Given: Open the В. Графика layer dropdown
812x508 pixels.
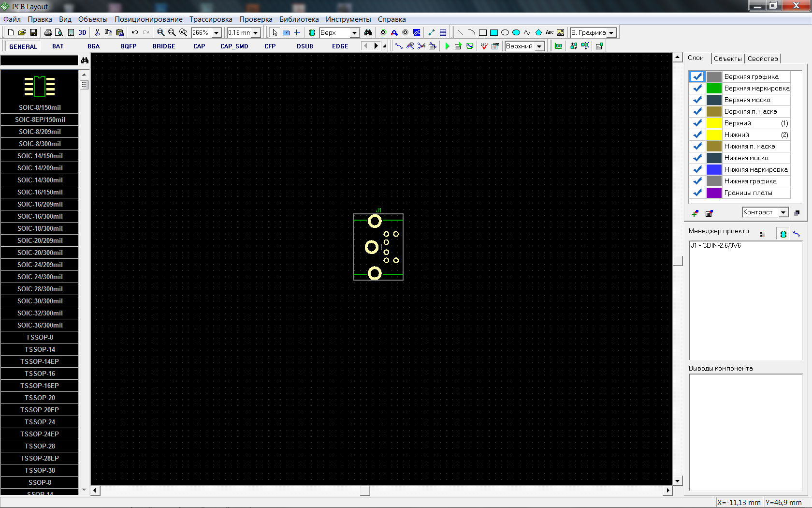Looking at the screenshot, I should (x=611, y=32).
